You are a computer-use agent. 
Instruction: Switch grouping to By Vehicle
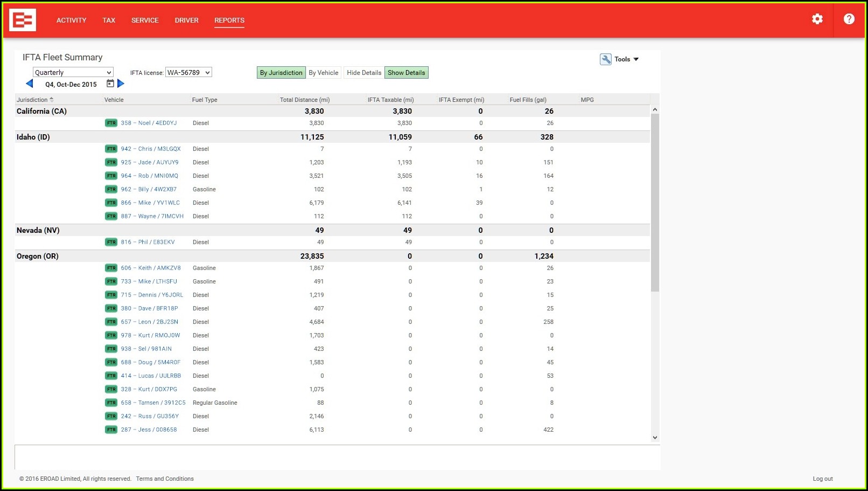click(x=324, y=73)
